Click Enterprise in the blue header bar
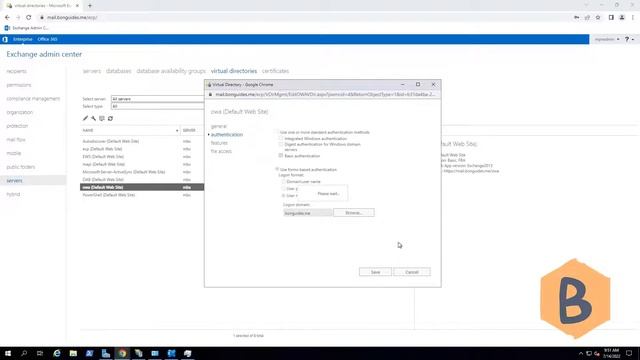 pyautogui.click(x=22, y=39)
